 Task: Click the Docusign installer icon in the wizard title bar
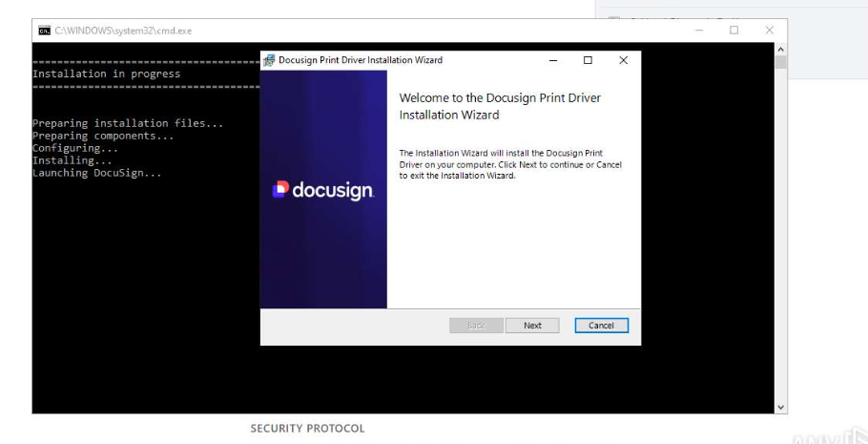[x=269, y=60]
